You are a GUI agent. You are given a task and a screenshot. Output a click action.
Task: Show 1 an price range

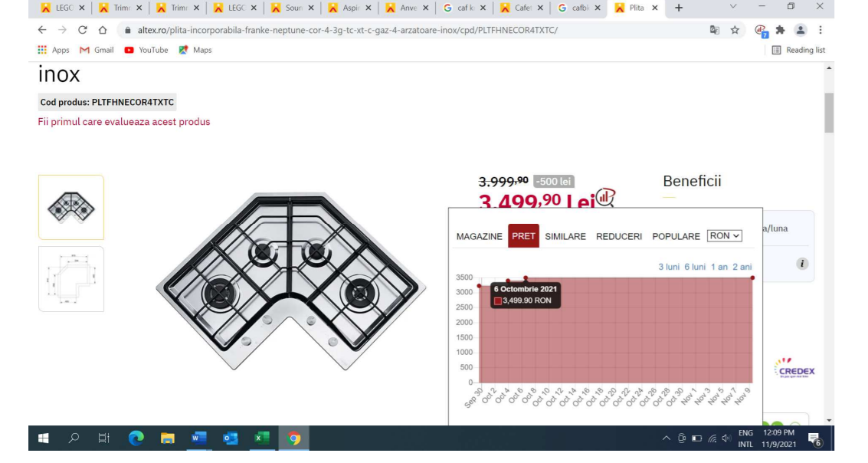pyautogui.click(x=719, y=267)
